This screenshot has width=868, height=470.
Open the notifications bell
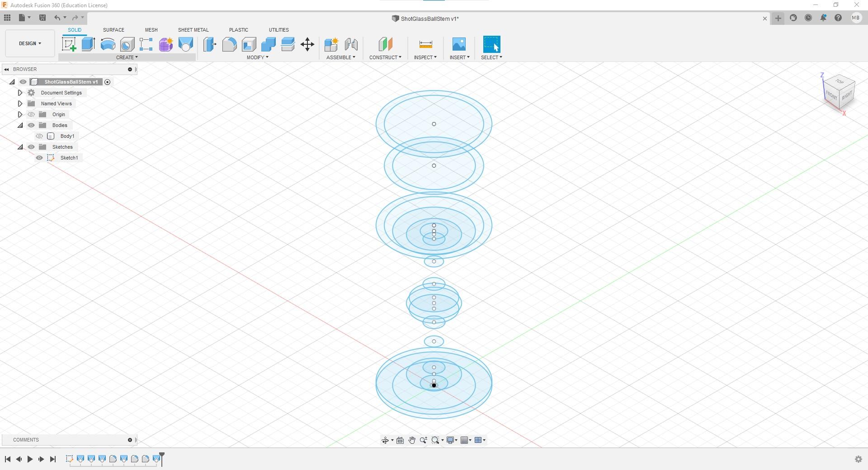click(x=823, y=18)
